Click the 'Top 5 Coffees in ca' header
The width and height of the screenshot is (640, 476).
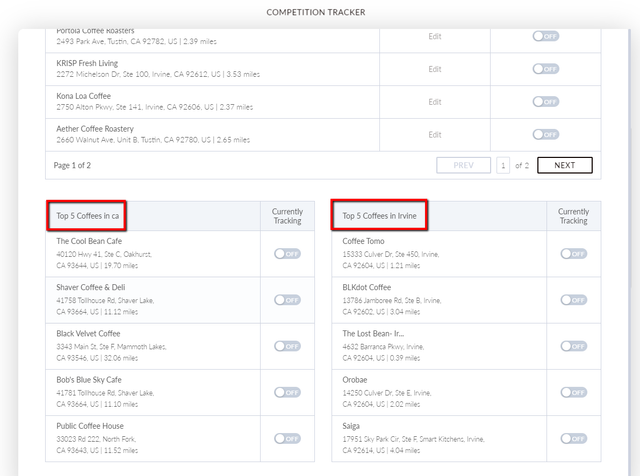(x=87, y=216)
